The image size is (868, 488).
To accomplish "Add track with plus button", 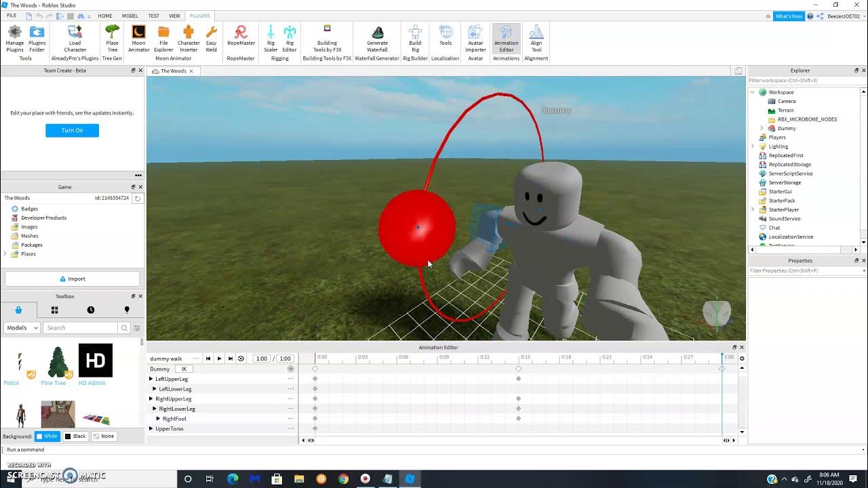I will 290,369.
